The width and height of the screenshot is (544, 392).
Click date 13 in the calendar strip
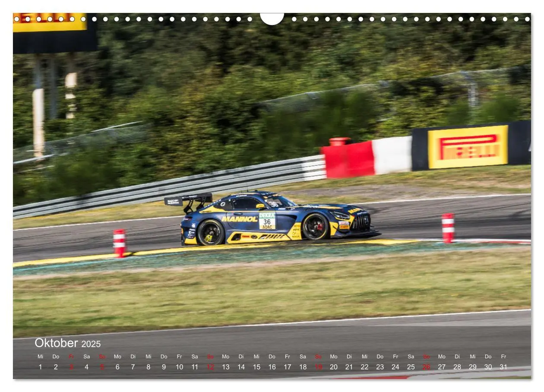226,367
